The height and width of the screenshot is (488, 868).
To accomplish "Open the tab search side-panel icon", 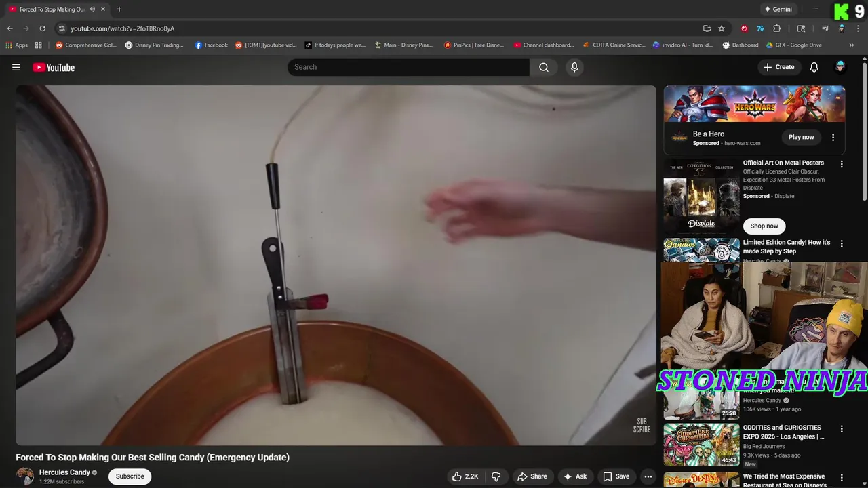I will point(801,28).
